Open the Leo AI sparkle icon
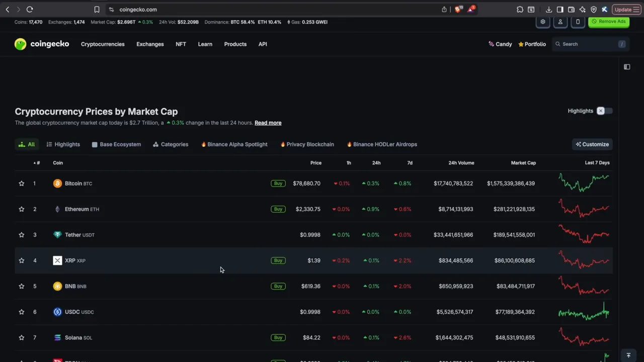The height and width of the screenshot is (362, 644). [x=582, y=10]
